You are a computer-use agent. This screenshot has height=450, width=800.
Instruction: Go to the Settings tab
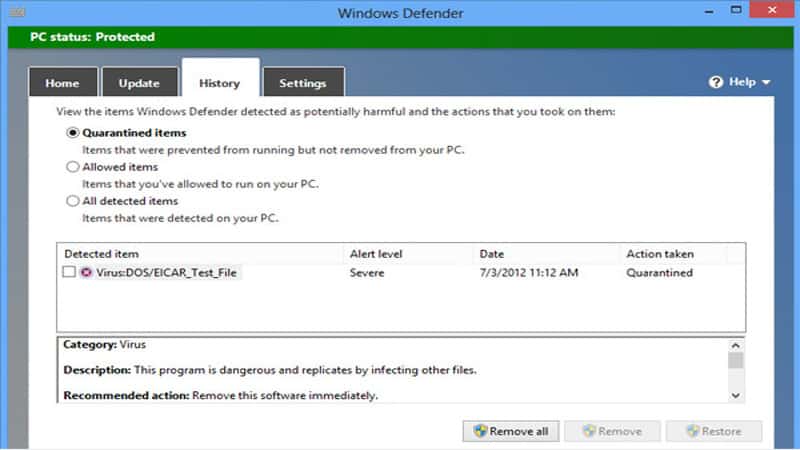point(302,83)
